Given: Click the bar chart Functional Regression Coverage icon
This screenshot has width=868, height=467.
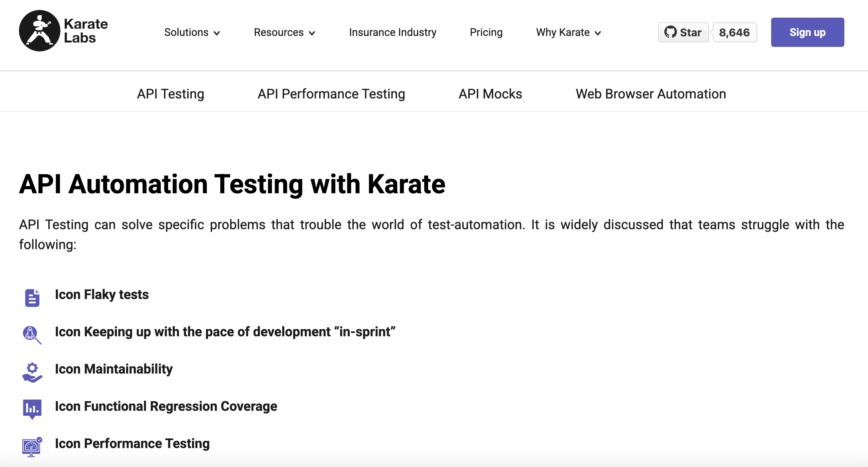Looking at the screenshot, I should click(32, 409).
